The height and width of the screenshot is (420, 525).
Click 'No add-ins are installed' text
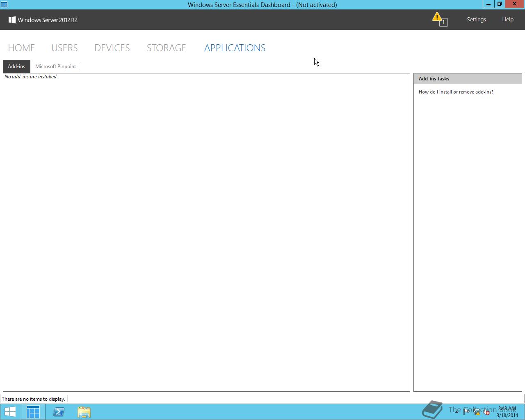click(x=31, y=77)
